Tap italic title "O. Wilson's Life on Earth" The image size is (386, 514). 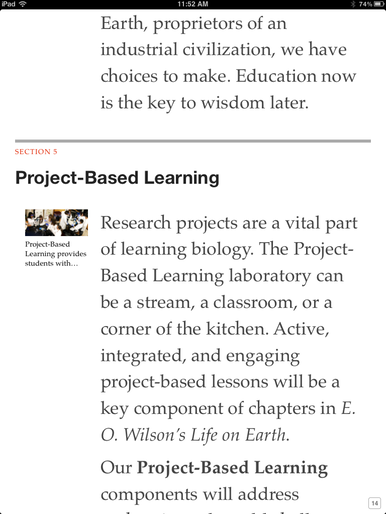tap(195, 435)
